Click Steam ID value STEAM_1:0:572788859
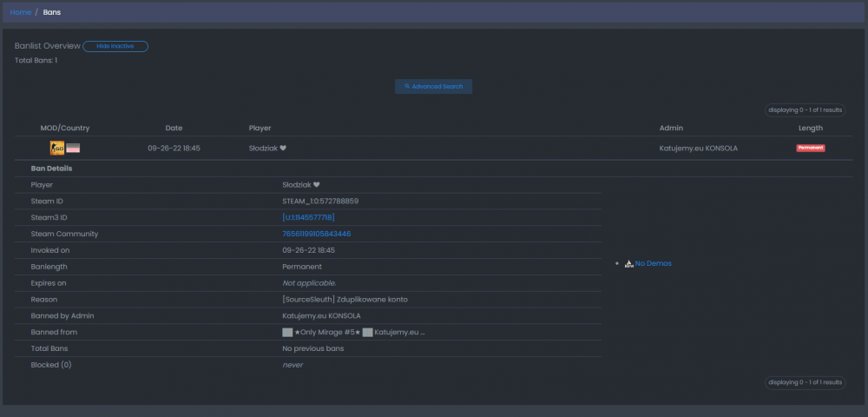868x417 pixels. pyautogui.click(x=320, y=201)
